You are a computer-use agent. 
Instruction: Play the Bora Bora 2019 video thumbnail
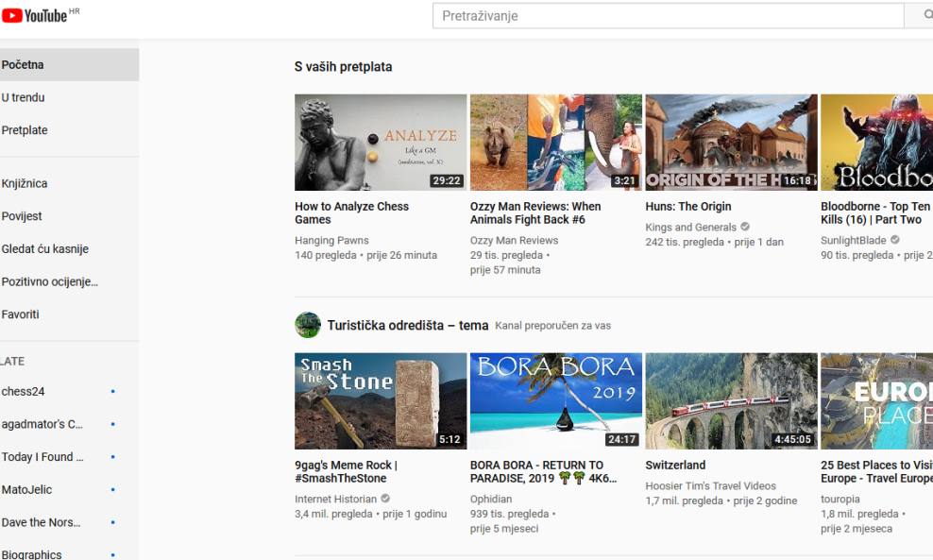pyautogui.click(x=556, y=401)
